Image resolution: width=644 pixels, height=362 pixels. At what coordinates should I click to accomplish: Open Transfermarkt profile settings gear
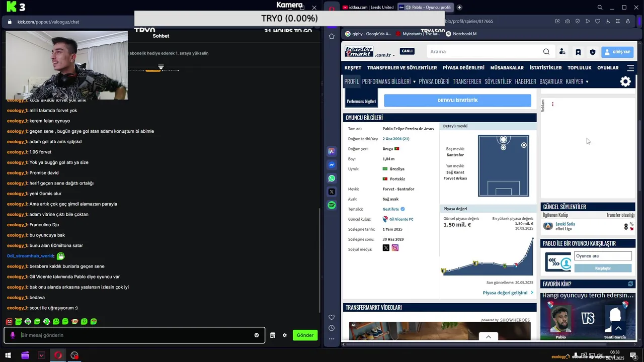(x=625, y=81)
